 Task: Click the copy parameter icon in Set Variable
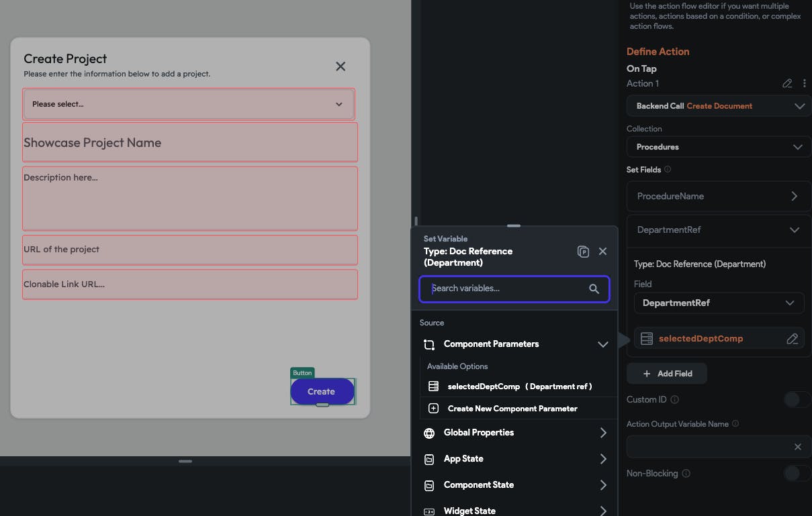click(583, 252)
